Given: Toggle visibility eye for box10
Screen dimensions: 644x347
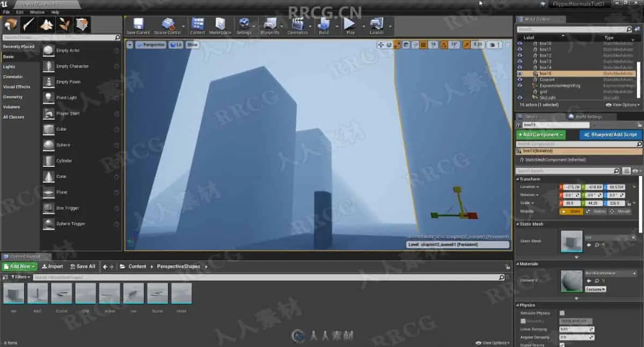Looking at the screenshot, I should point(519,43).
